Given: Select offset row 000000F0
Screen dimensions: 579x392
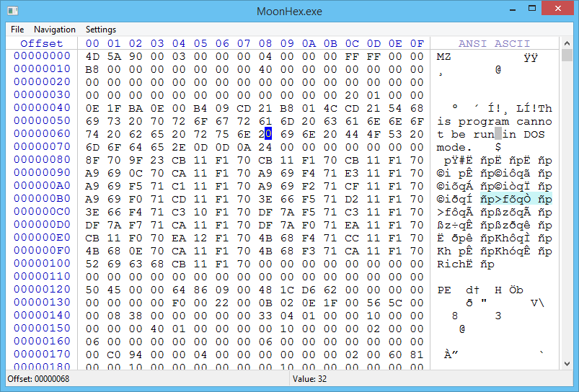Looking at the screenshot, I should [42, 251].
